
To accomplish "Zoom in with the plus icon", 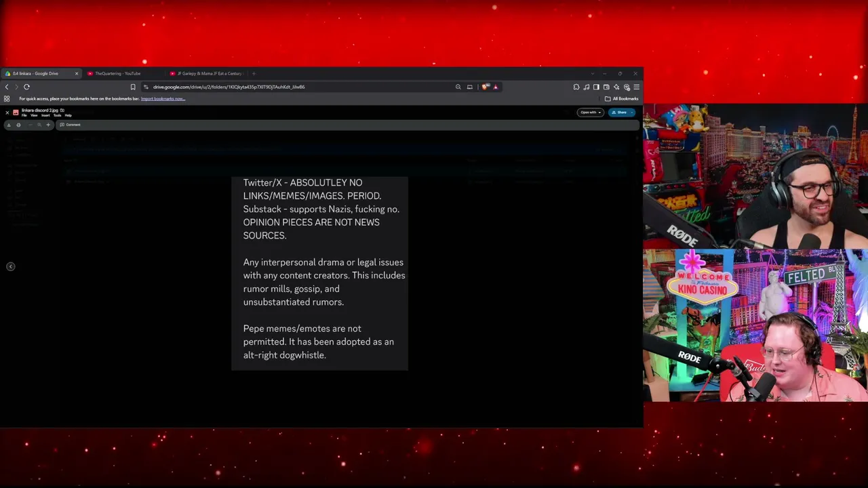I will tap(48, 125).
